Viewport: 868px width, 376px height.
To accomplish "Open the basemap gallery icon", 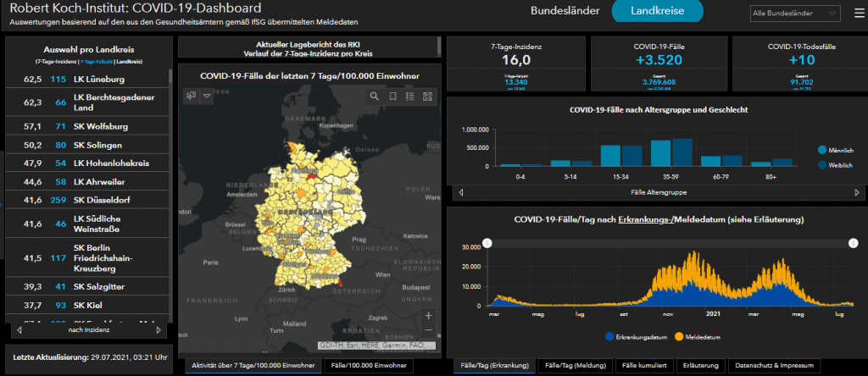I will [x=427, y=97].
